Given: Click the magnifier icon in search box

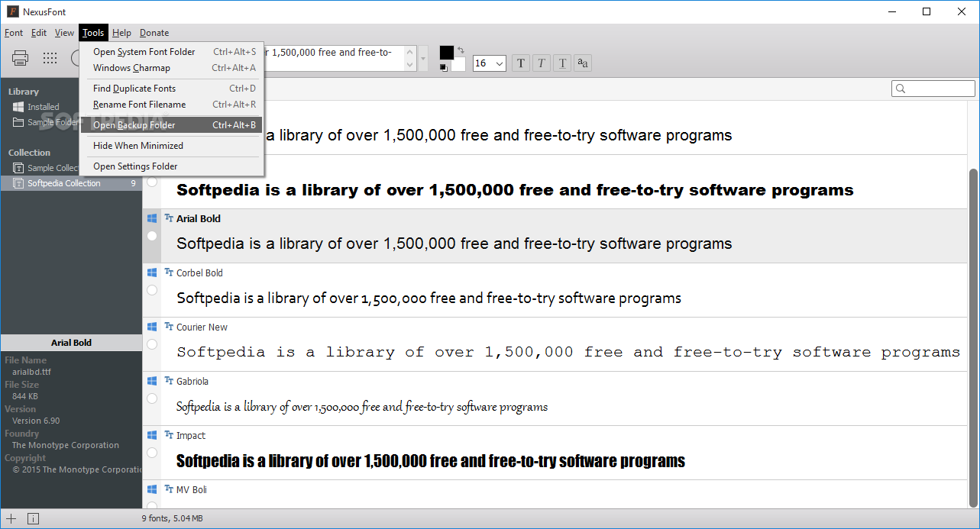Looking at the screenshot, I should (x=901, y=89).
